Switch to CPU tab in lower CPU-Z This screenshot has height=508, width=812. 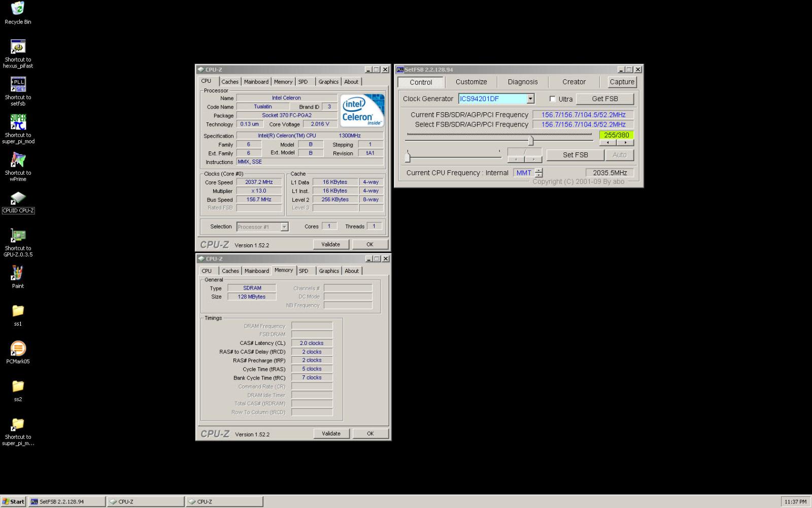tap(207, 271)
